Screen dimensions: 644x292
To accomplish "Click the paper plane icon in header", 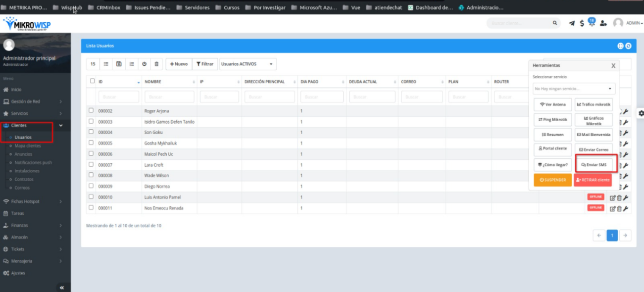I will click(x=572, y=23).
